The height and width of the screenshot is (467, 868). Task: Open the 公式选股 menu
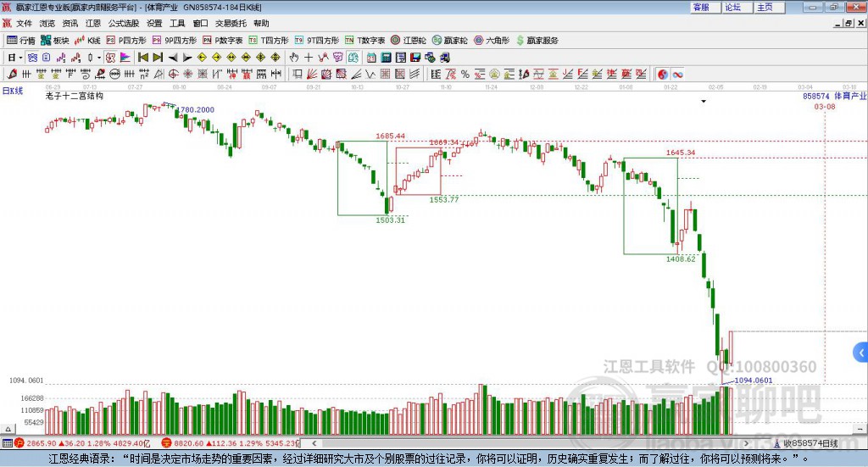tap(124, 23)
